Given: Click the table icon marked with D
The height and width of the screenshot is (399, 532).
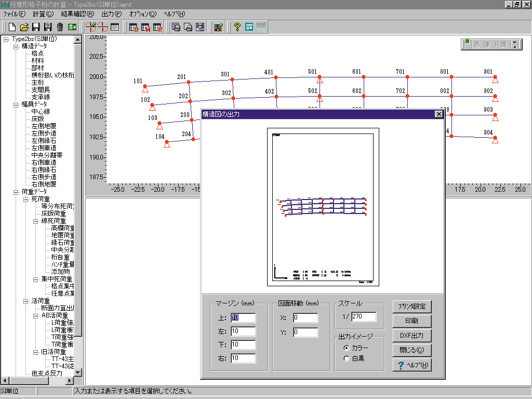Looking at the screenshot, I should [x=134, y=27].
